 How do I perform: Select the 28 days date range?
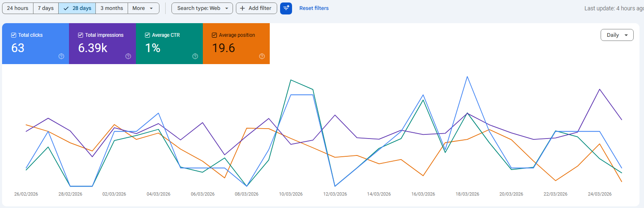point(77,8)
